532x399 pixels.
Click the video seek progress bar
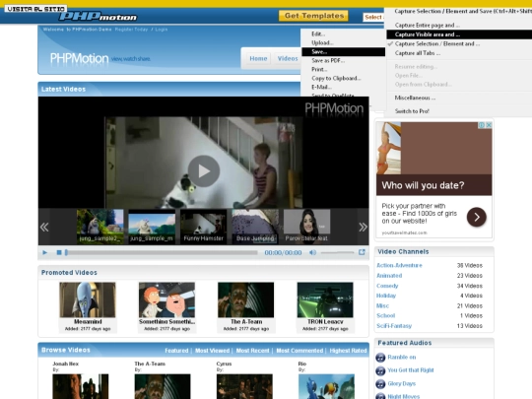pyautogui.click(x=162, y=252)
